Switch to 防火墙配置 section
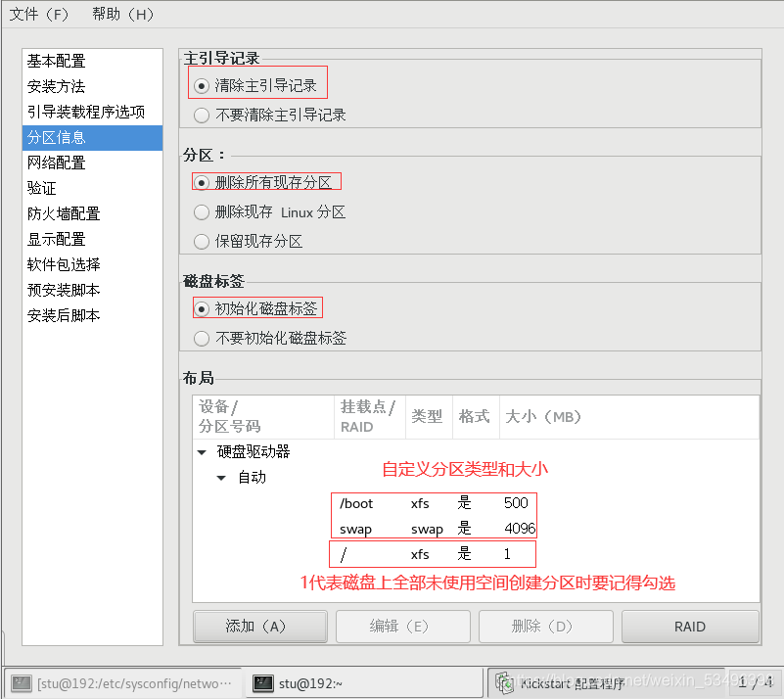Viewport: 784px width, 699px height. click(93, 214)
